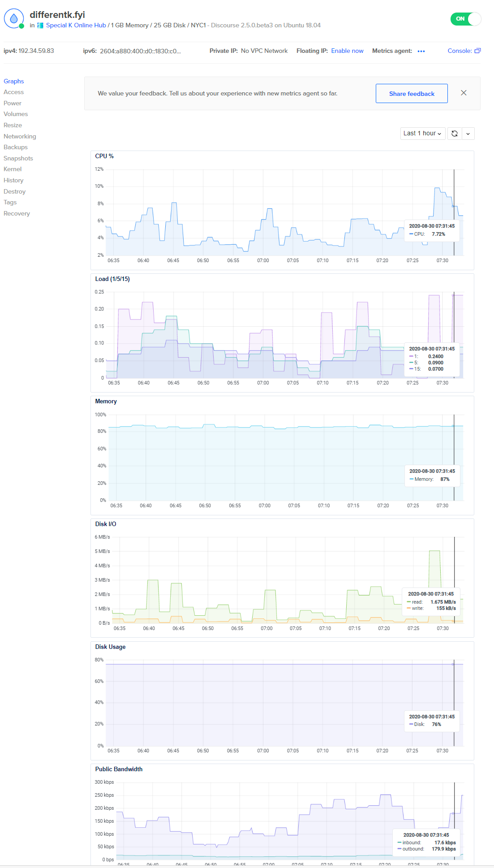494x868 pixels.
Task: Click the truncated ipv6 address value
Action: 141,51
